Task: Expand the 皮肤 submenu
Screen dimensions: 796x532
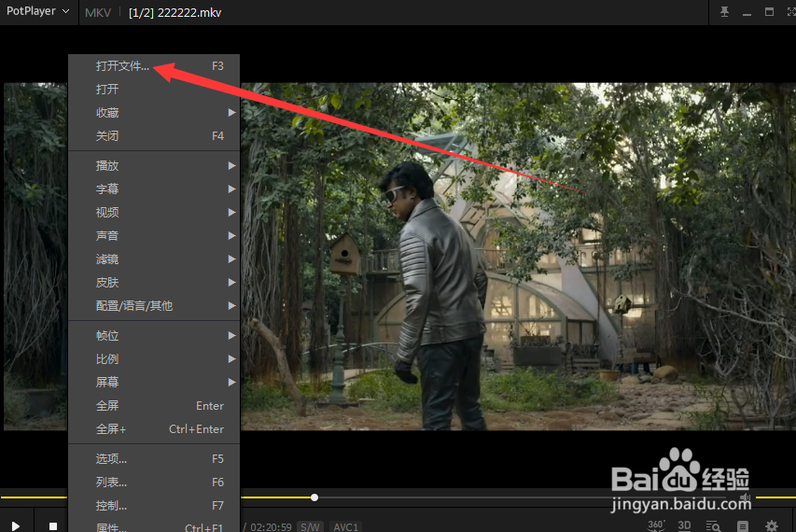Action: [x=154, y=282]
